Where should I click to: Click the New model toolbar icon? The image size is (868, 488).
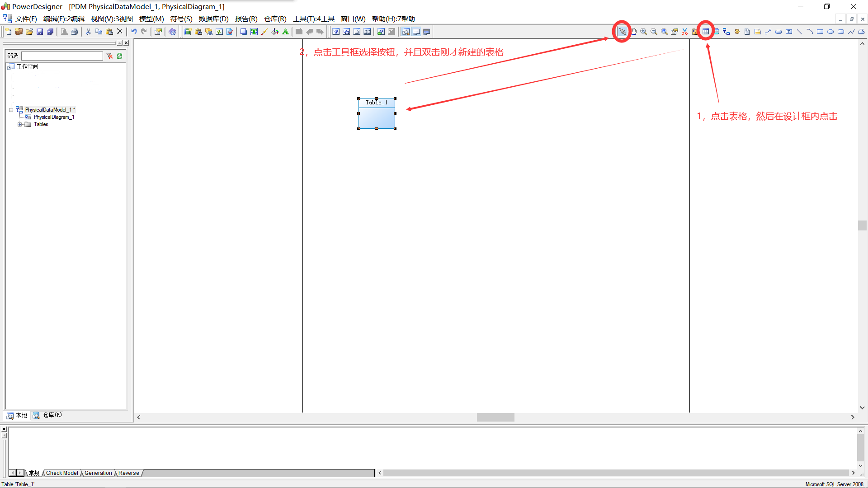coord(9,32)
